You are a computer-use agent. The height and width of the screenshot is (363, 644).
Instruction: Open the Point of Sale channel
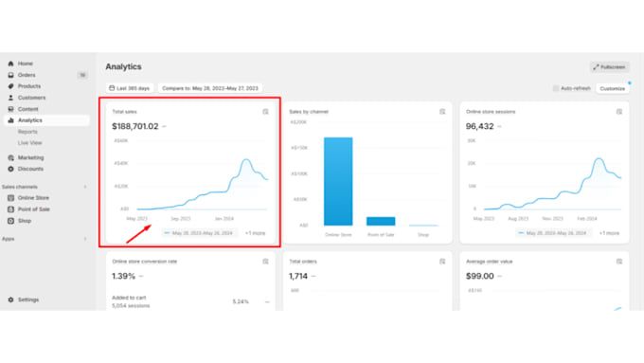pos(34,209)
